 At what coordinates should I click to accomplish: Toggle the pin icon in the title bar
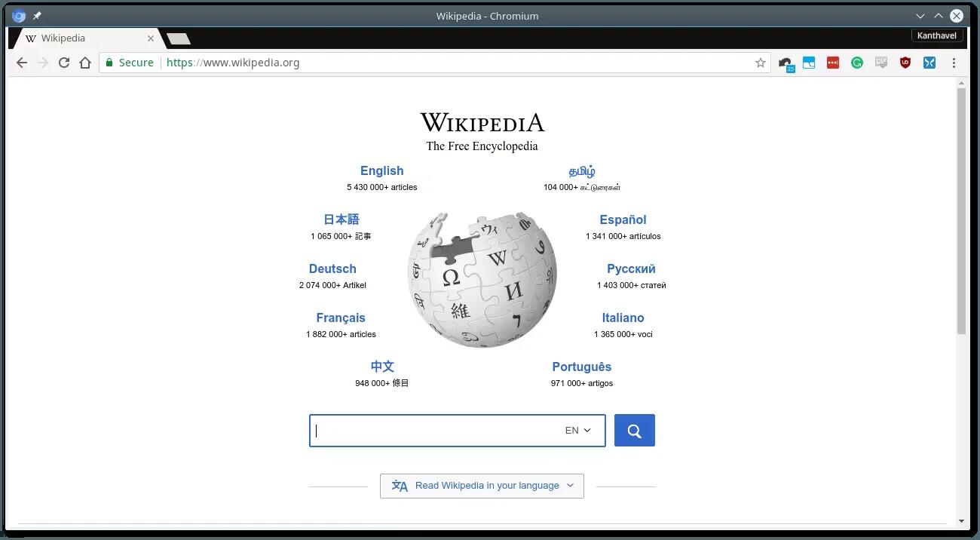tap(37, 16)
